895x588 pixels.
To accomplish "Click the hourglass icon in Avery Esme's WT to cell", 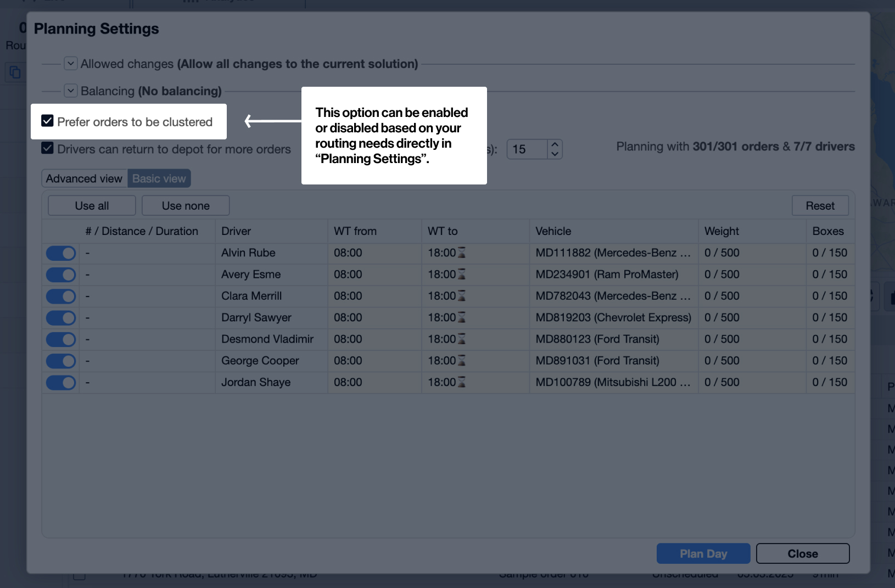I will click(462, 275).
